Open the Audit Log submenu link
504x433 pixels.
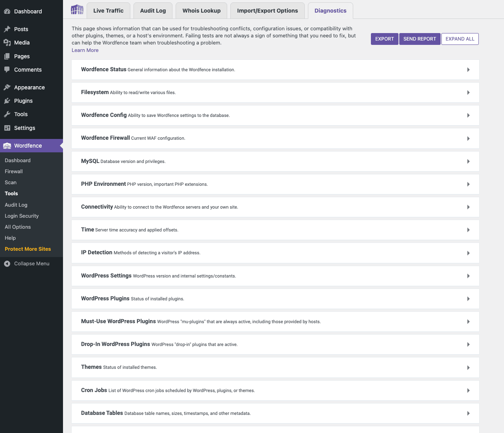point(16,205)
